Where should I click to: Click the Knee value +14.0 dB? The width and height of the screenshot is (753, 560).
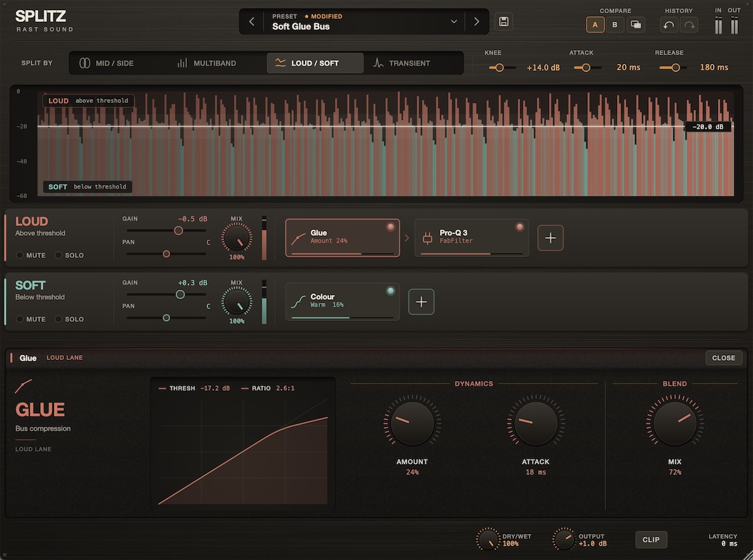pyautogui.click(x=543, y=67)
